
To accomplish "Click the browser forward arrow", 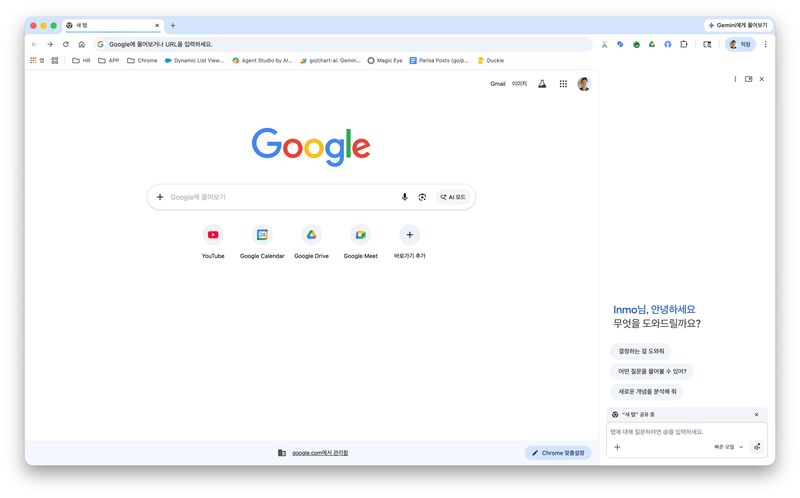I will [x=50, y=44].
